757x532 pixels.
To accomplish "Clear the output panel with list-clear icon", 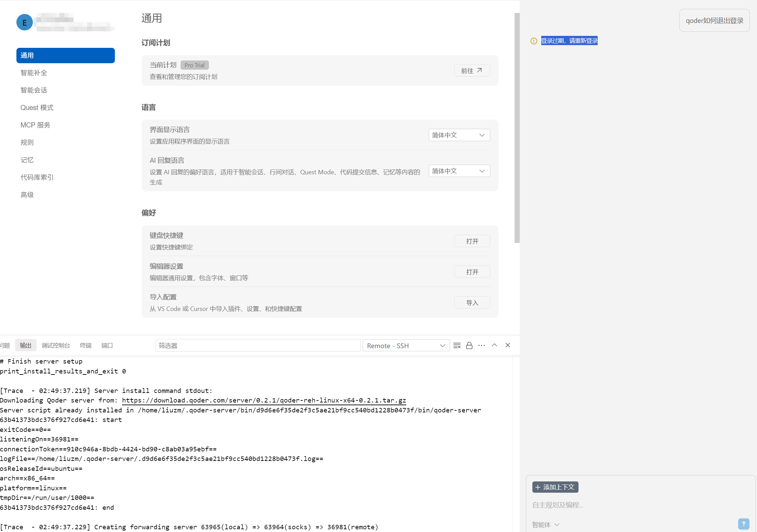I will 457,345.
